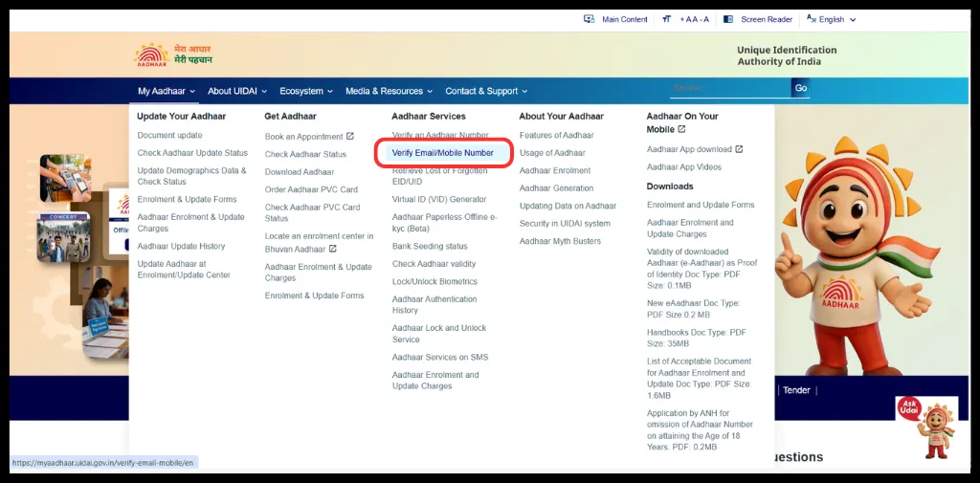Open Aadhaar Update History

pos(181,246)
